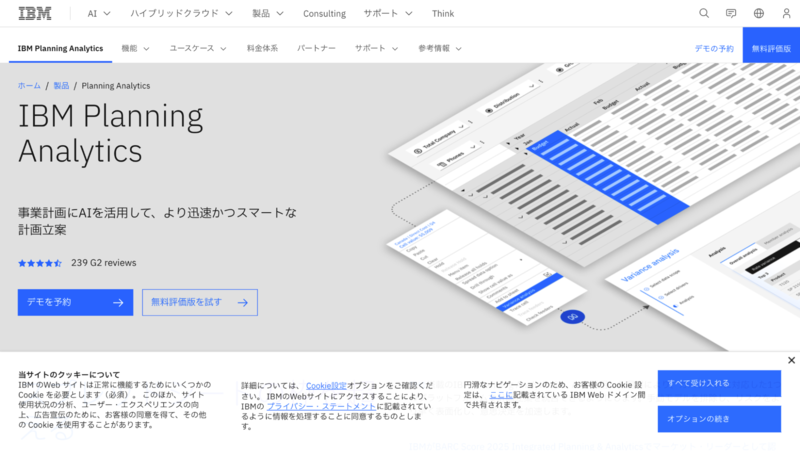
Task: Open the Consulting menu item
Action: pos(324,14)
